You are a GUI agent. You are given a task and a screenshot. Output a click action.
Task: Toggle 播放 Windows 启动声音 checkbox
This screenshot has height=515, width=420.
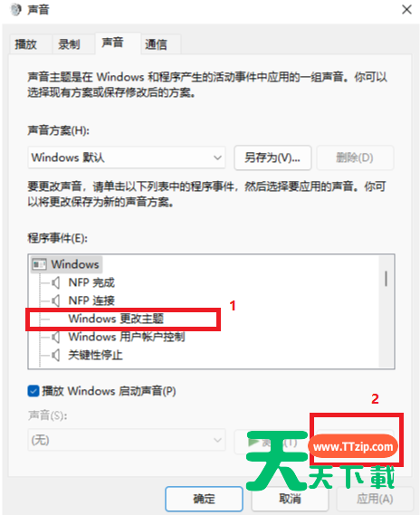pyautogui.click(x=33, y=391)
